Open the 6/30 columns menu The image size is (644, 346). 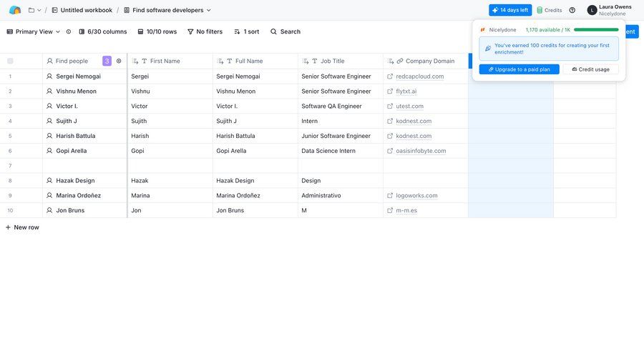(x=102, y=31)
